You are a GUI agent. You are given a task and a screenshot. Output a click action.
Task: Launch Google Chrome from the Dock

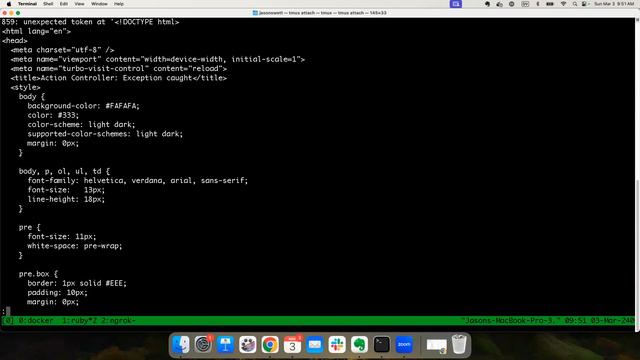(x=270, y=345)
